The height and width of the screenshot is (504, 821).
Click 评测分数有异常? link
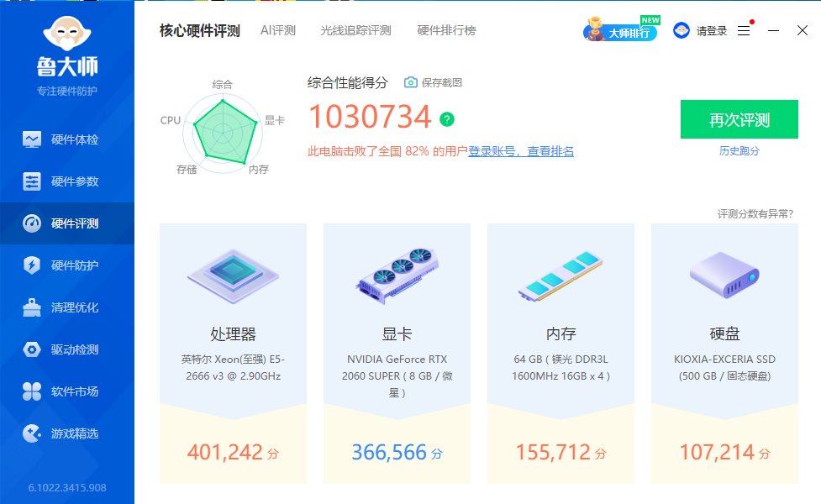tap(755, 213)
